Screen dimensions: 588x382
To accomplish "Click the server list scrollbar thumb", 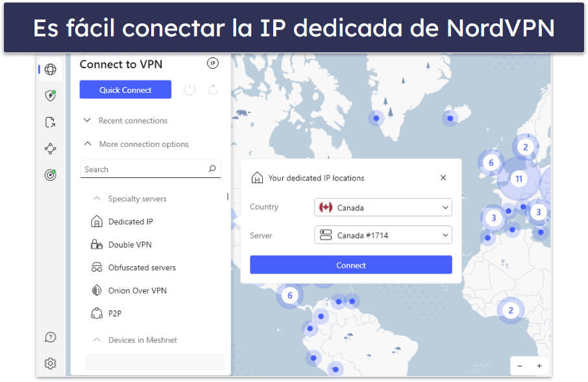I will coord(228,196).
